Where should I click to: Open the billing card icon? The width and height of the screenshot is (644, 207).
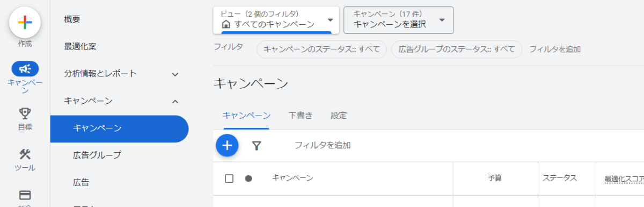coord(25,195)
